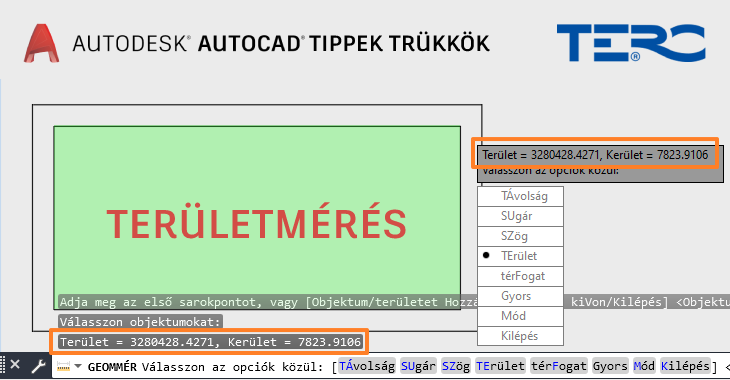Viewport: 730px width, 380px height.
Task: Click Kilépés in the popup menu
Action: click(x=520, y=336)
